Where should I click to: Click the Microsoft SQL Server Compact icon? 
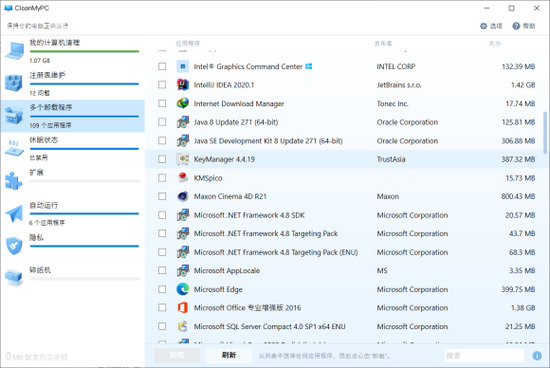point(183,327)
